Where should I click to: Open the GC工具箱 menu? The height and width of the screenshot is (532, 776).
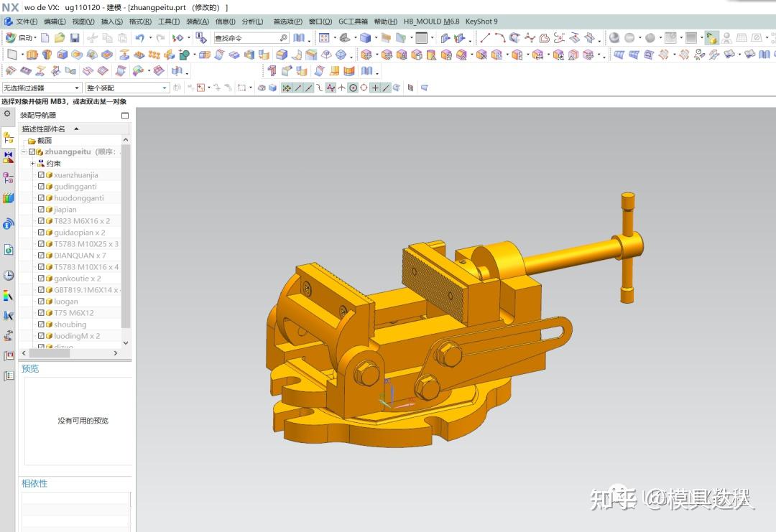[353, 22]
